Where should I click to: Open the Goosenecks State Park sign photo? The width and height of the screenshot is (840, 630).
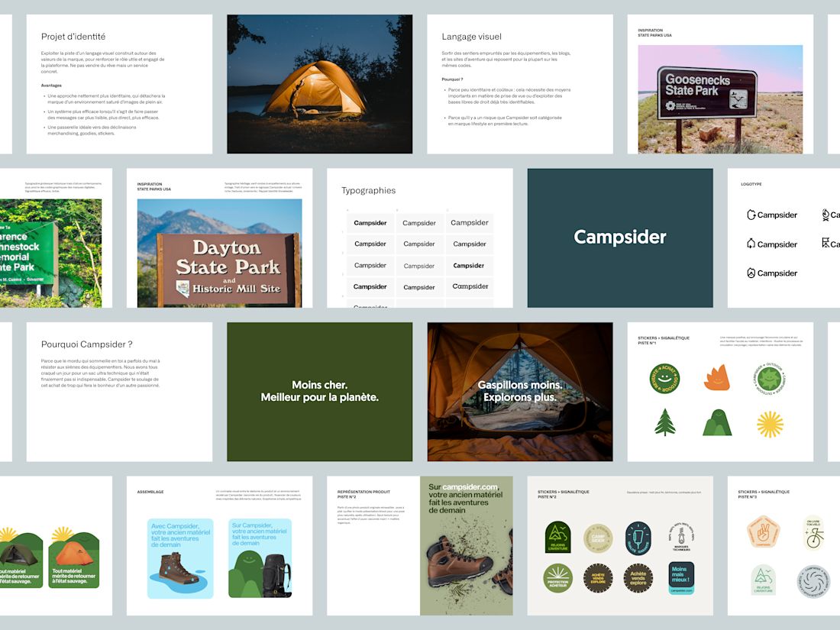pyautogui.click(x=721, y=99)
